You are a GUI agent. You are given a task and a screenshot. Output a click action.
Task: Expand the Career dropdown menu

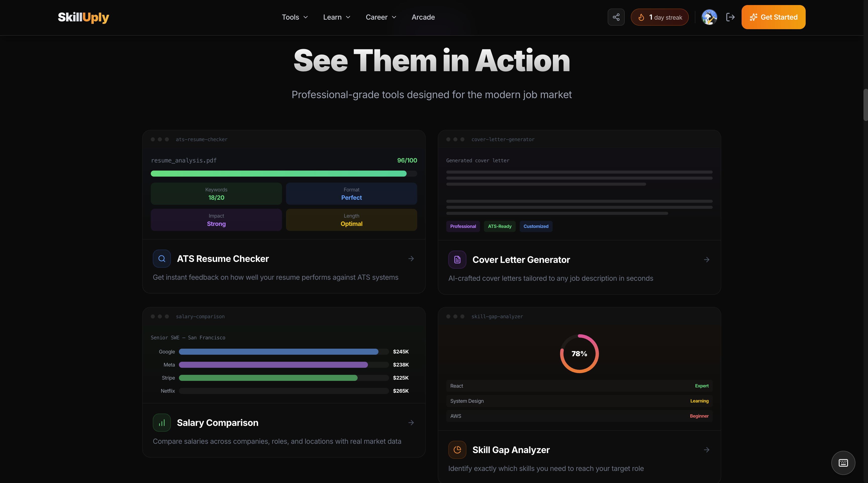pos(381,17)
